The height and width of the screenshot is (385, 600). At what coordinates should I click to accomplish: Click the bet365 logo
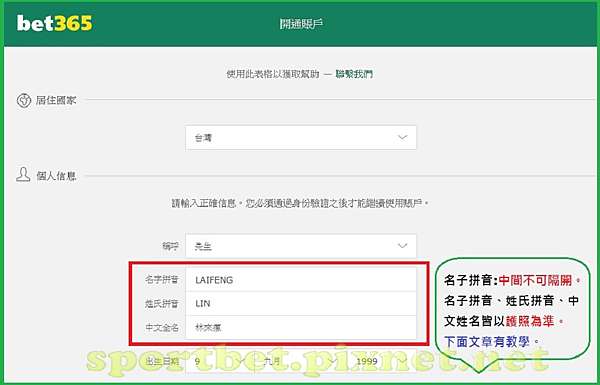(54, 23)
